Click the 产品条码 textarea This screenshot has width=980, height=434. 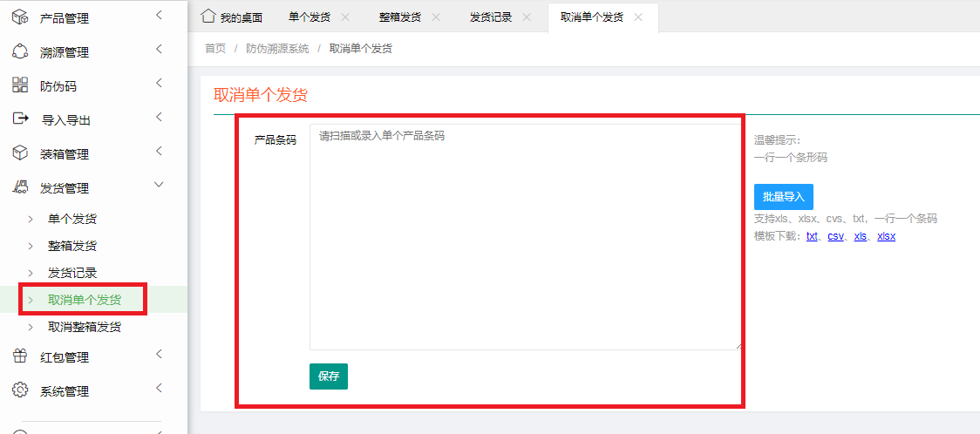tap(525, 235)
